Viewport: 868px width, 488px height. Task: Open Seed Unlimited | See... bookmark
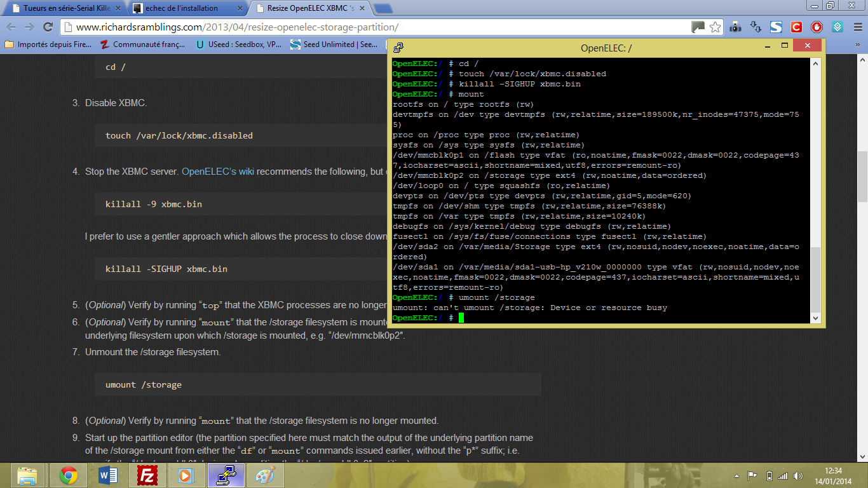click(334, 44)
